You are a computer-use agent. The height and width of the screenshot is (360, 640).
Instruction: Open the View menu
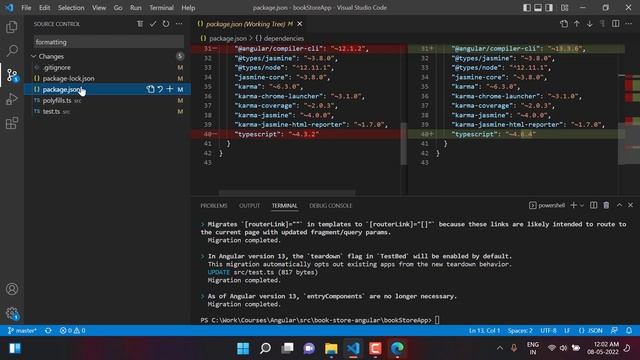pyautogui.click(x=99, y=8)
